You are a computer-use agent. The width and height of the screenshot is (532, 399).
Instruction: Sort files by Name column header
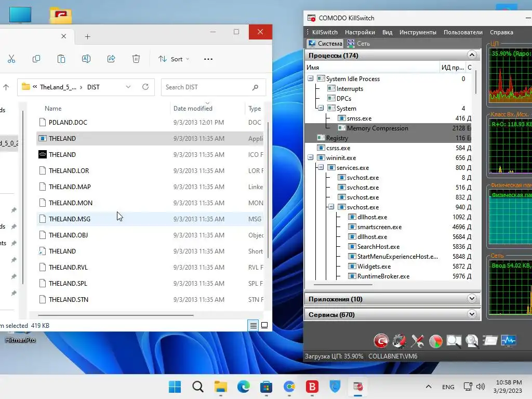tap(53, 109)
